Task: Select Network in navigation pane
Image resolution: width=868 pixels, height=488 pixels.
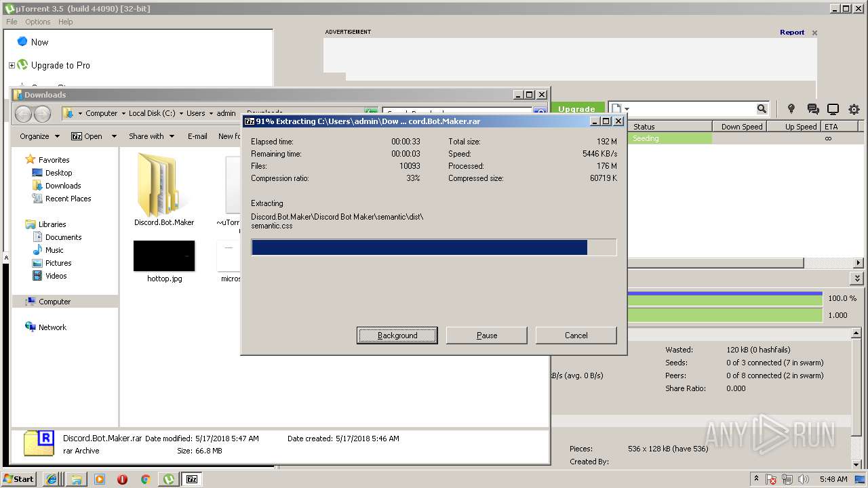Action: (x=52, y=327)
